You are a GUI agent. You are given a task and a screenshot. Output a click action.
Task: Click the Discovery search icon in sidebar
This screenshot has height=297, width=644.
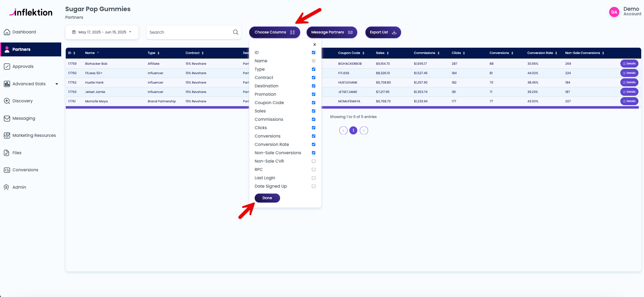coord(7,101)
